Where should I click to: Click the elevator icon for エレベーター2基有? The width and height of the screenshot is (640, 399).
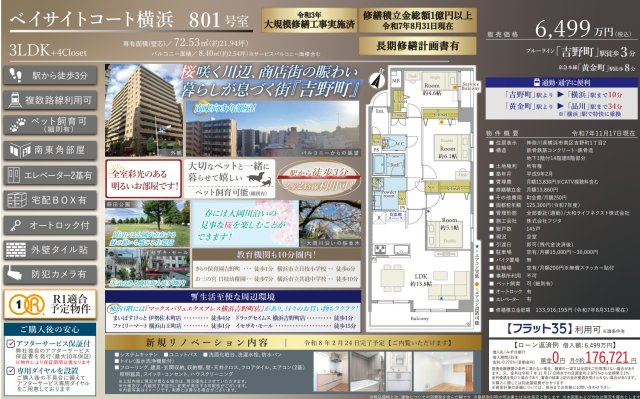tap(14, 175)
